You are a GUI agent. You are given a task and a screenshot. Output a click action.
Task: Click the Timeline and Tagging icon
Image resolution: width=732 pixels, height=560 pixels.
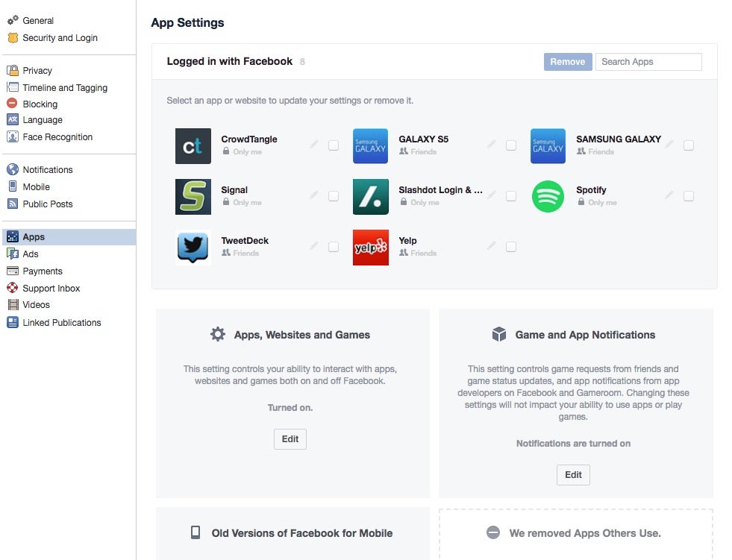click(13, 87)
